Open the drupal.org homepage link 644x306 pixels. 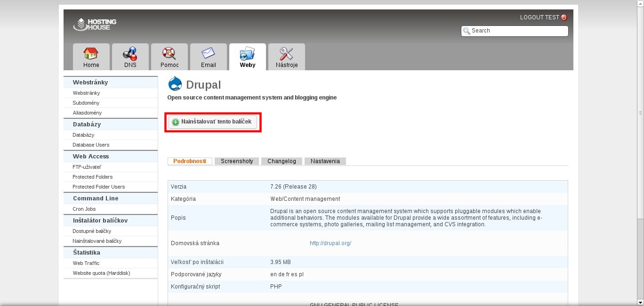pyautogui.click(x=330, y=243)
